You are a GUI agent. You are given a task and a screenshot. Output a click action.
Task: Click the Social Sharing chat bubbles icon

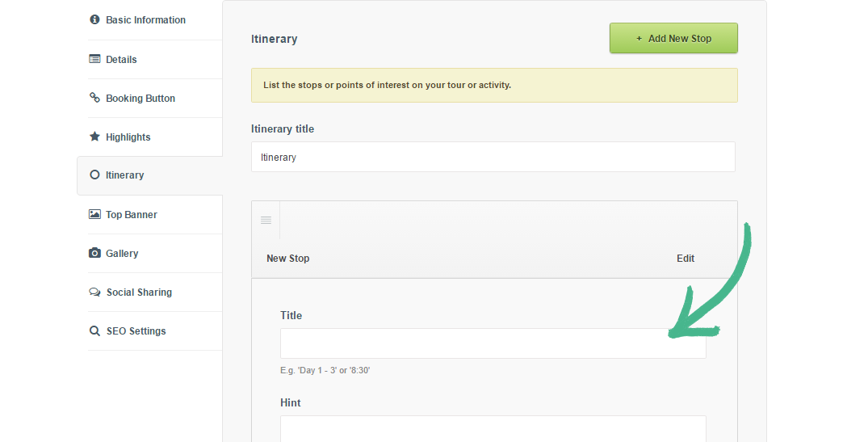[x=94, y=292]
